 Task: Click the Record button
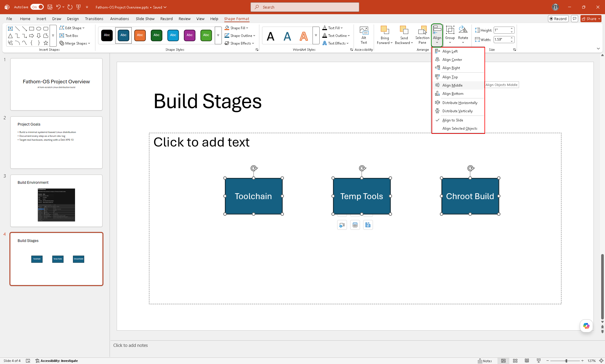[558, 19]
